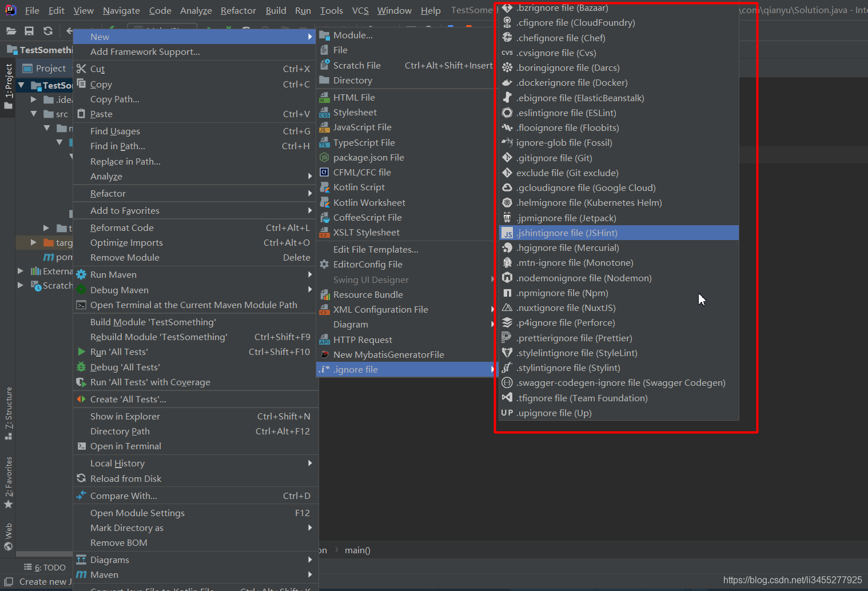The width and height of the screenshot is (868, 591).
Task: Open the Refactor menu in menu bar
Action: click(x=238, y=10)
